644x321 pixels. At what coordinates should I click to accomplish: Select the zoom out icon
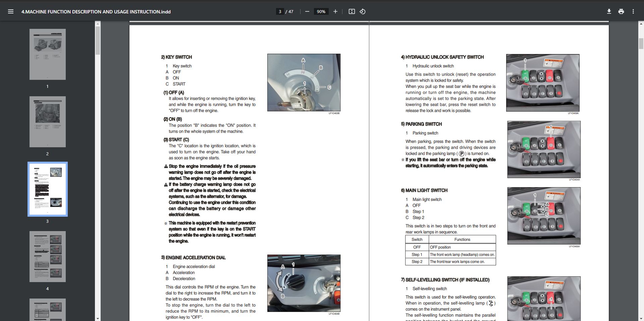click(x=307, y=11)
